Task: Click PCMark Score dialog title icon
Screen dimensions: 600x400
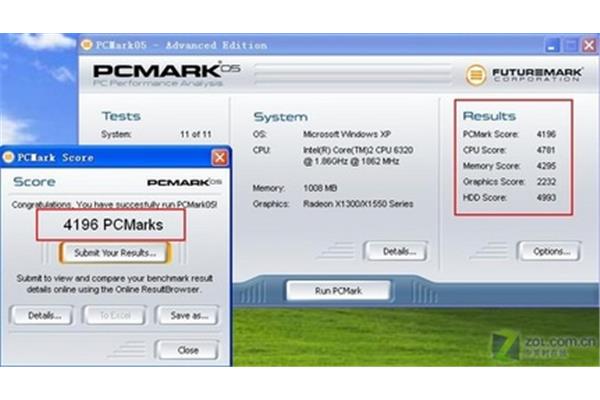Action: pos(8,157)
